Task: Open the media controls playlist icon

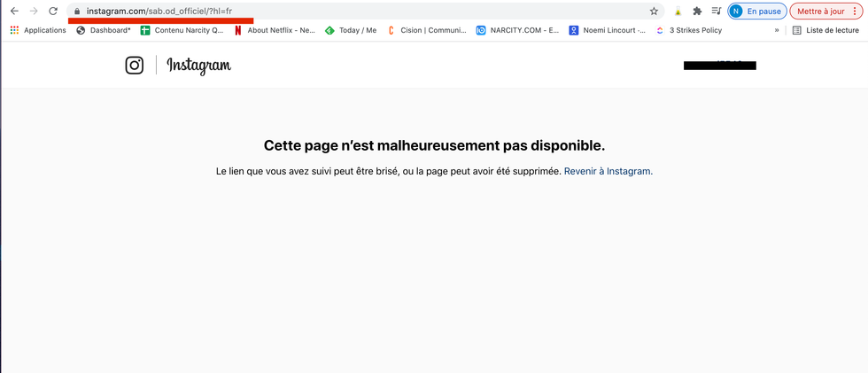Action: (x=716, y=12)
